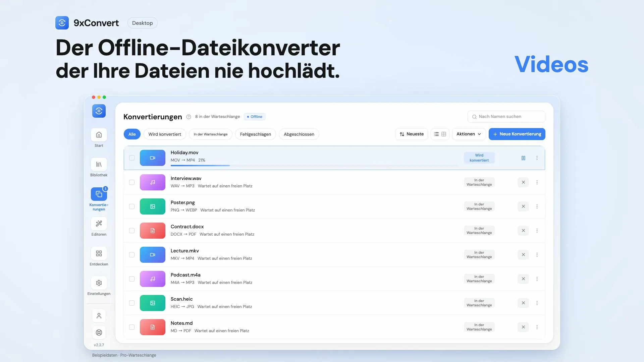Remove Podcast.m4a from queue
The image size is (644, 362).
coord(523,279)
